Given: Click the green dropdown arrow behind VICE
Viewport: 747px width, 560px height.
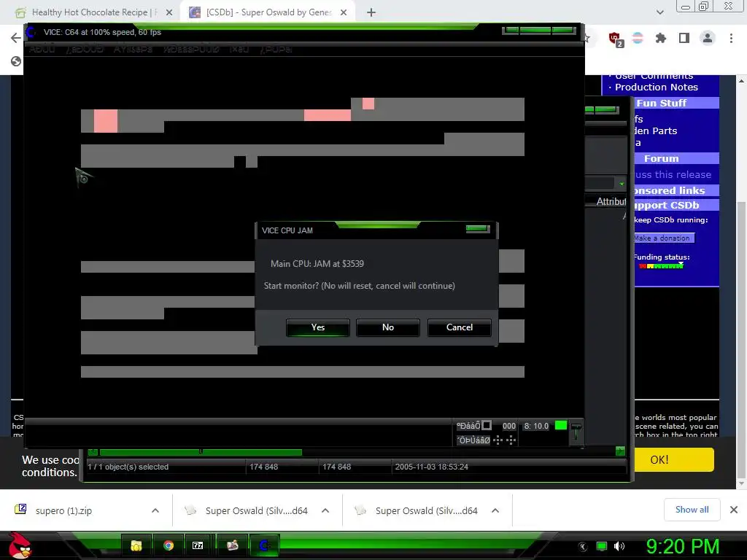Looking at the screenshot, I should pos(622,184).
